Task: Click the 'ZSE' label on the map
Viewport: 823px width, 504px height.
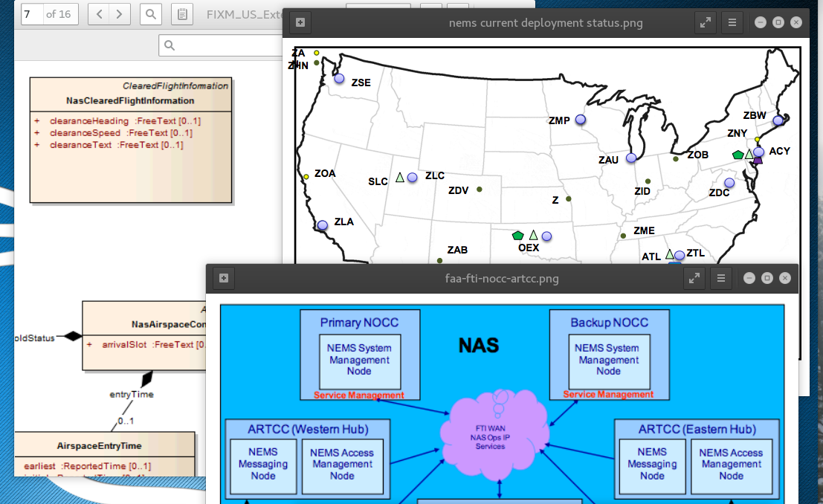Action: coord(361,83)
